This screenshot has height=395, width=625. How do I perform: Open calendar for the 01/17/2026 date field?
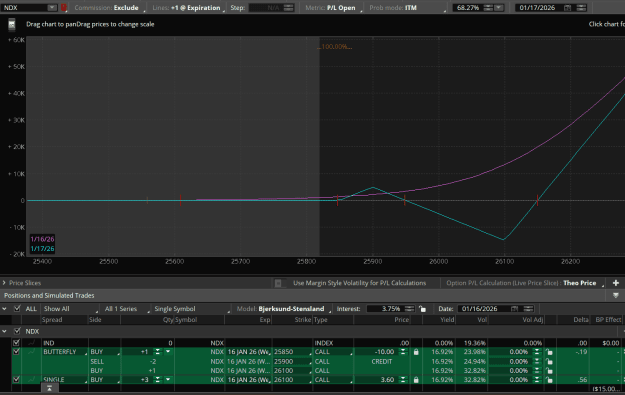tap(568, 8)
